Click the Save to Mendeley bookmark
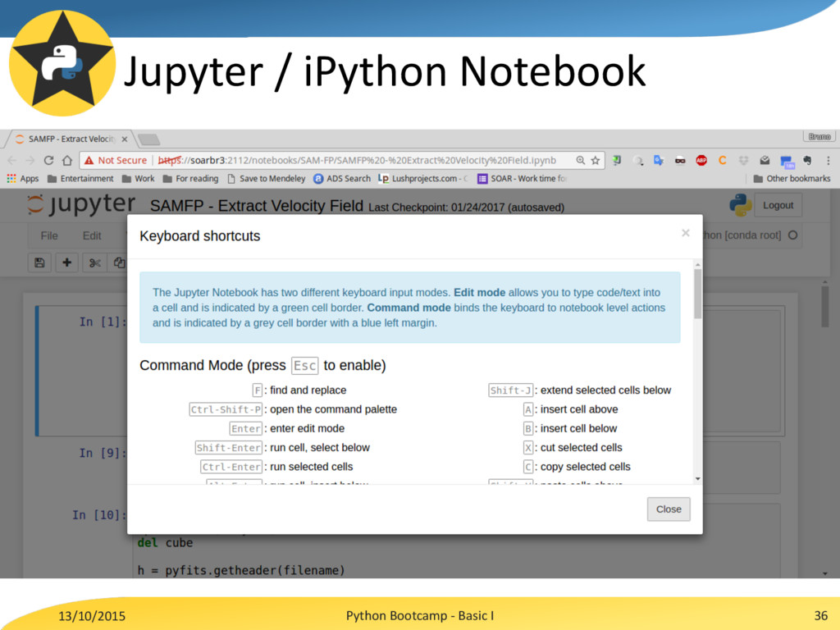Image resolution: width=840 pixels, height=630 pixels. pos(267,178)
